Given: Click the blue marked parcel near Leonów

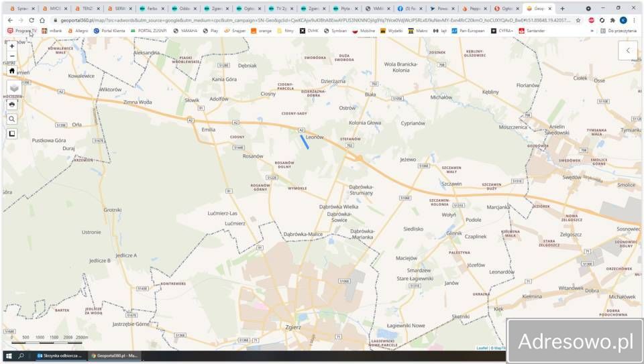Looking at the screenshot, I should pos(303,141).
